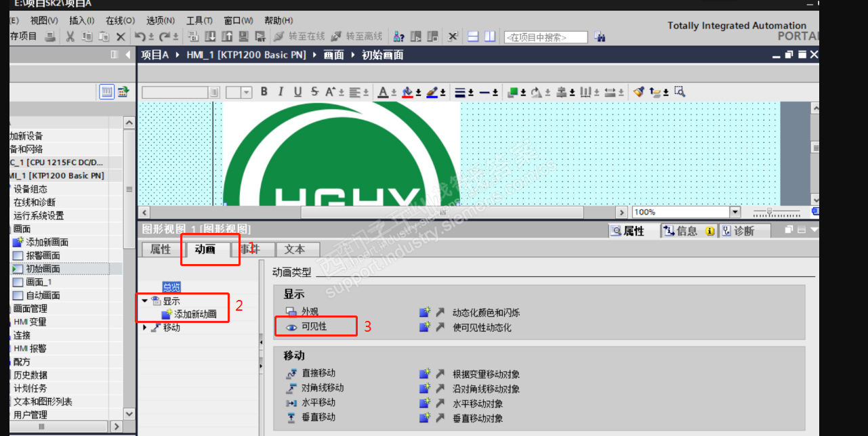Open 初始画面 in project tree
868x436 pixels.
pos(43,269)
